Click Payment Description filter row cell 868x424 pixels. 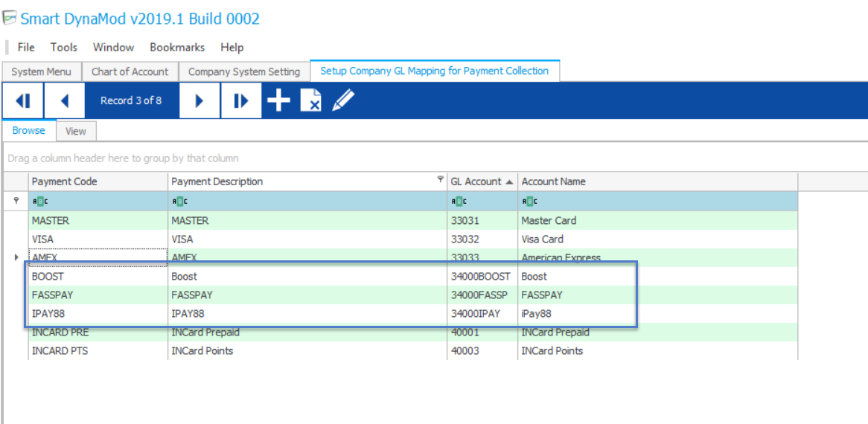(307, 202)
